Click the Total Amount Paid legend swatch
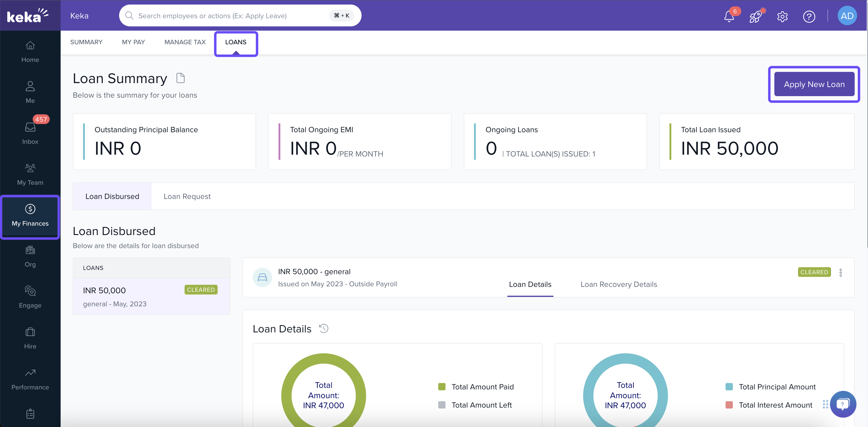The width and height of the screenshot is (868, 427). click(x=441, y=387)
